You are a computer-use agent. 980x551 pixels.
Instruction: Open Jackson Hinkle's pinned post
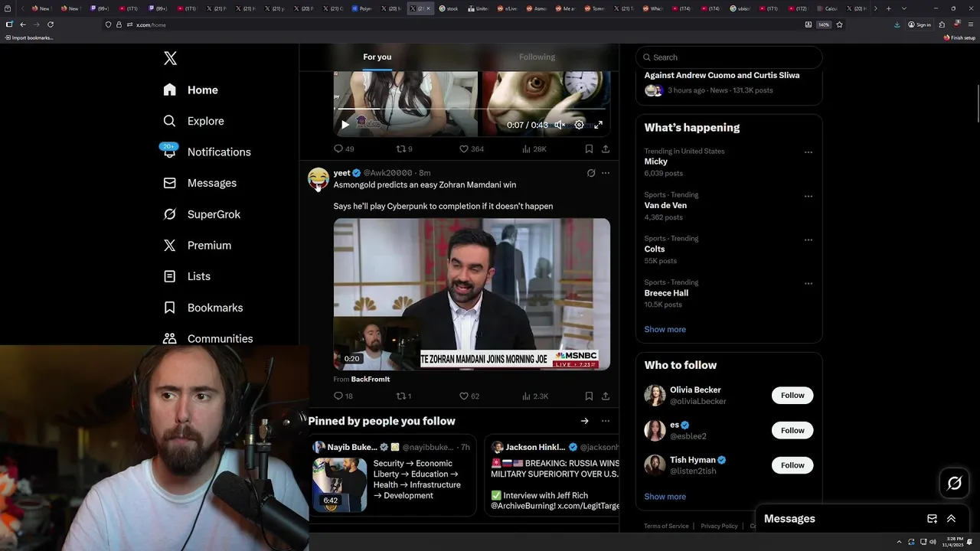point(552,475)
